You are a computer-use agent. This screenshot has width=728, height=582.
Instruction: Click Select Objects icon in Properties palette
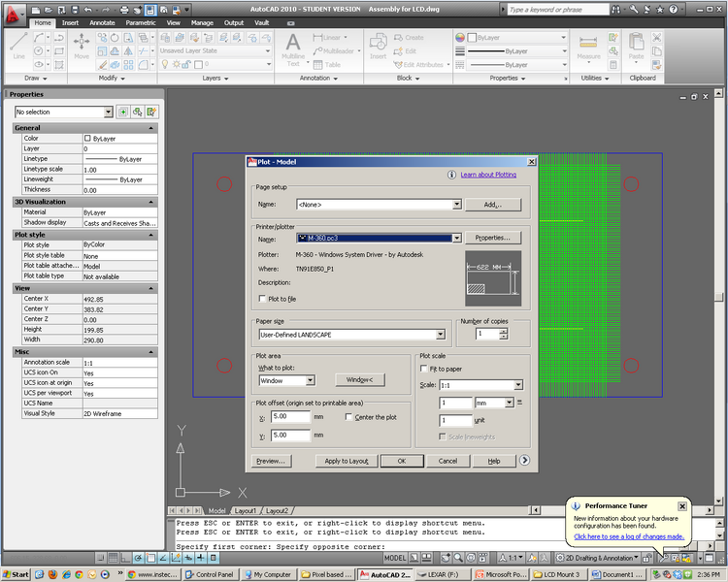point(138,112)
